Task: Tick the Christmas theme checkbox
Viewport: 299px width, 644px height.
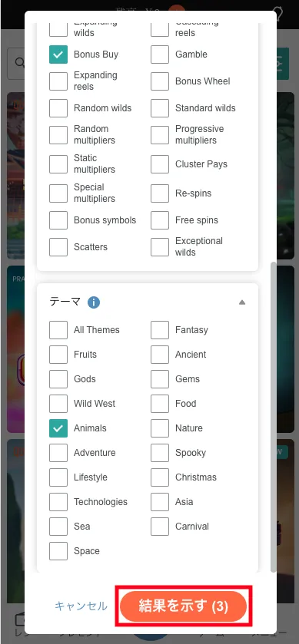Action: 160,477
